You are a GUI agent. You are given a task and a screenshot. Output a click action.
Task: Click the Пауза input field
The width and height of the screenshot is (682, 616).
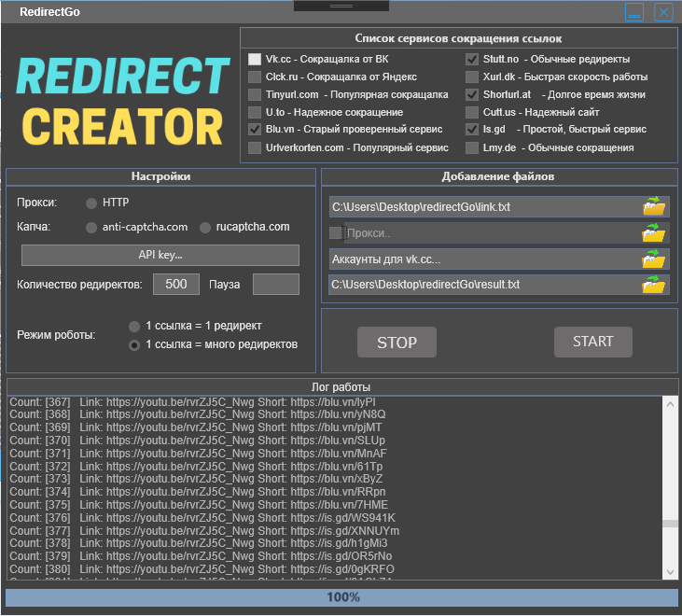click(275, 284)
